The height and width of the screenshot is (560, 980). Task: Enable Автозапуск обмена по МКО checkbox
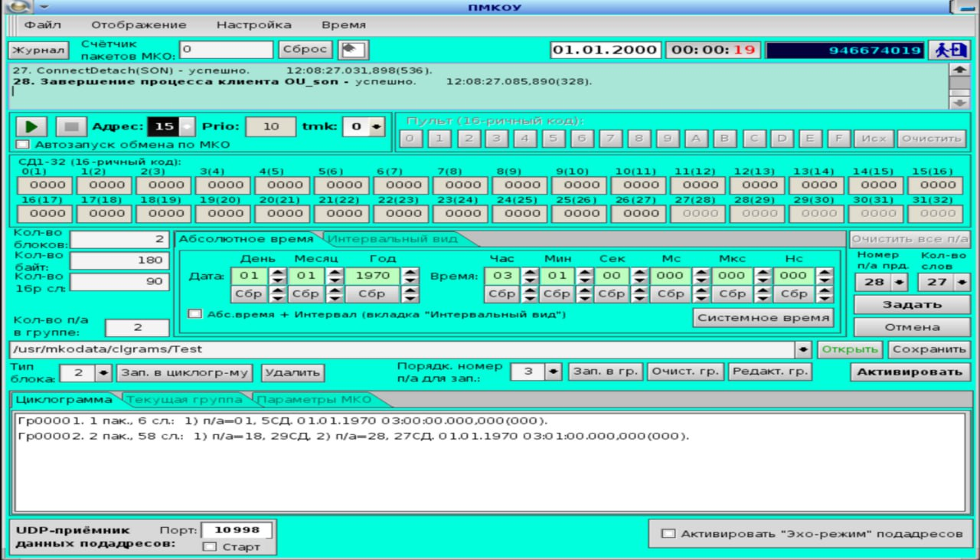(22, 144)
